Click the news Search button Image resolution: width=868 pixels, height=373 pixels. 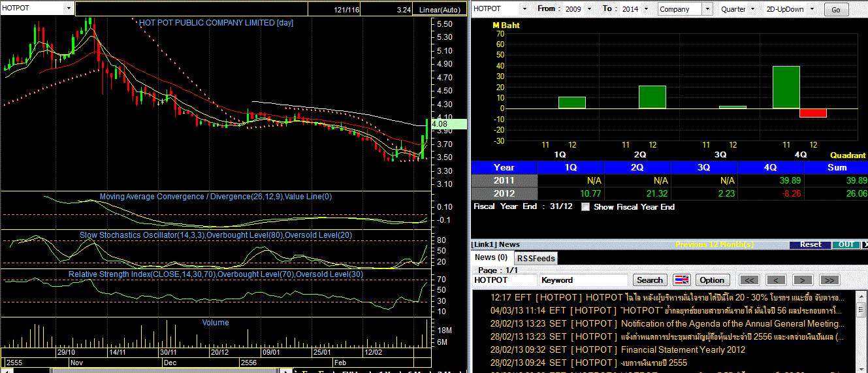tap(650, 280)
